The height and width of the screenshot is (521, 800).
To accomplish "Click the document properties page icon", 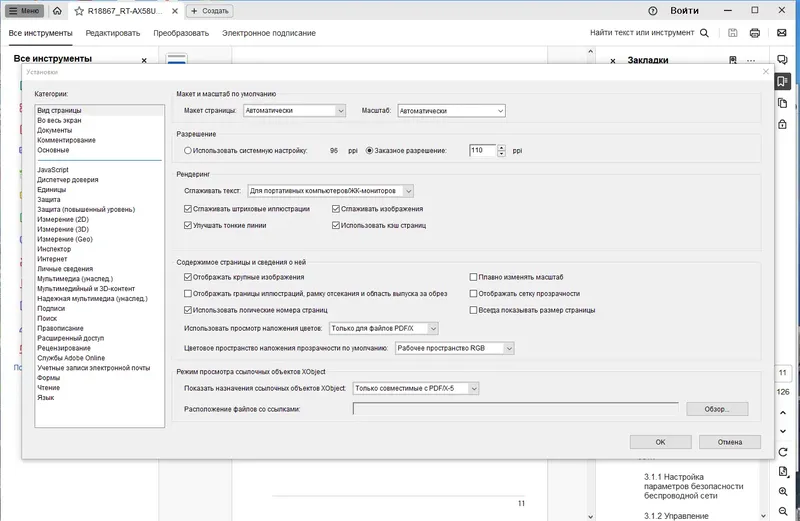I will point(783,472).
